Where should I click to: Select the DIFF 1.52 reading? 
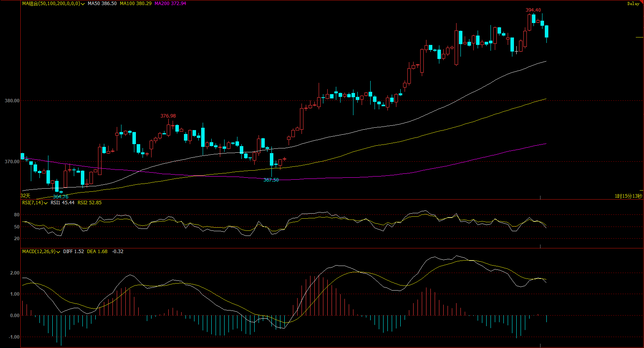click(73, 252)
